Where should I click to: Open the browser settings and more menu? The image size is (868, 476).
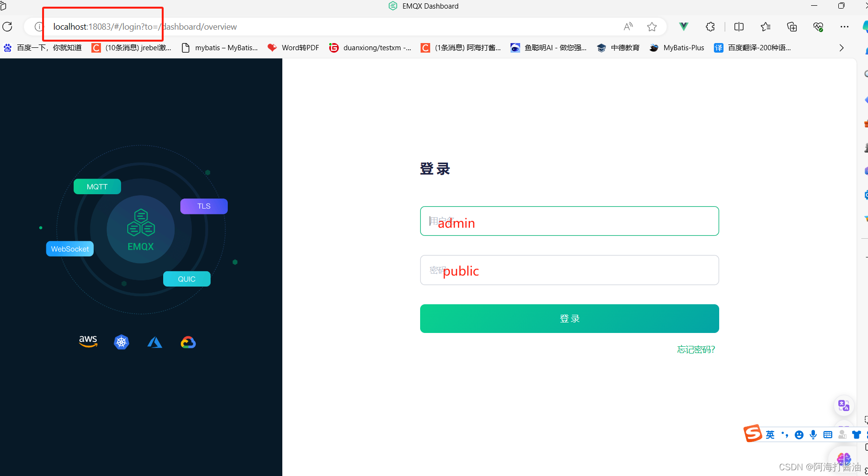tap(845, 27)
